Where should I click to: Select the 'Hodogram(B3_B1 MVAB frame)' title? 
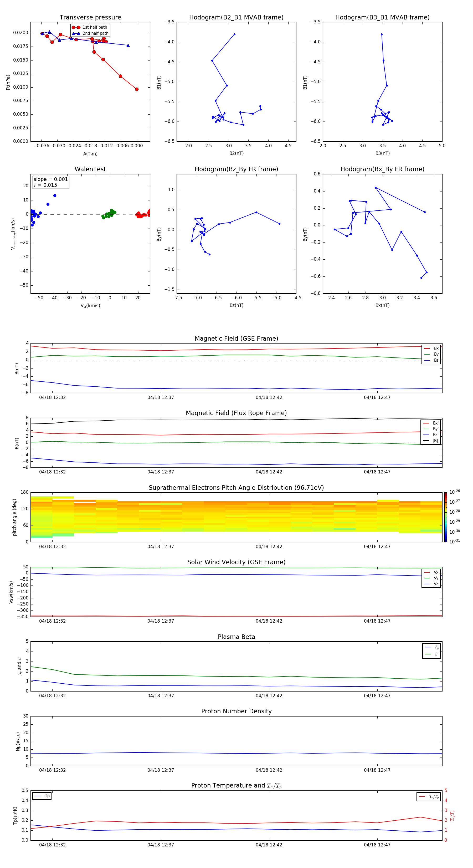point(382,18)
